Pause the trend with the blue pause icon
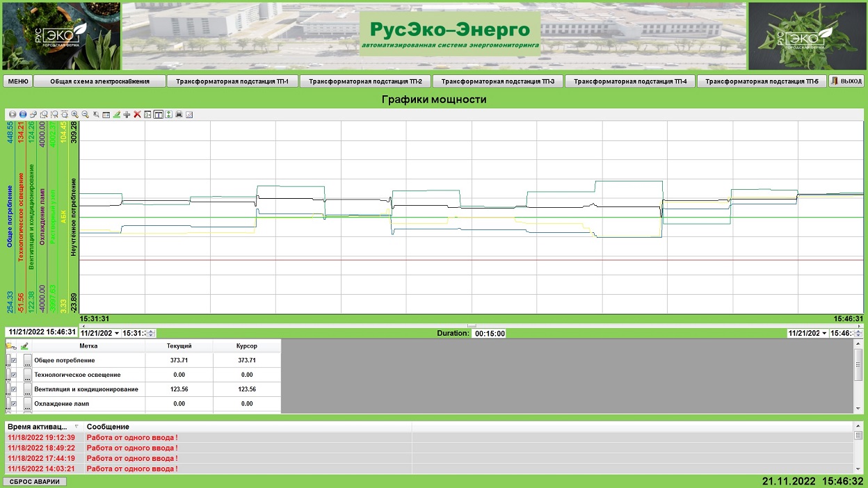The height and width of the screenshot is (488, 868). [x=22, y=115]
